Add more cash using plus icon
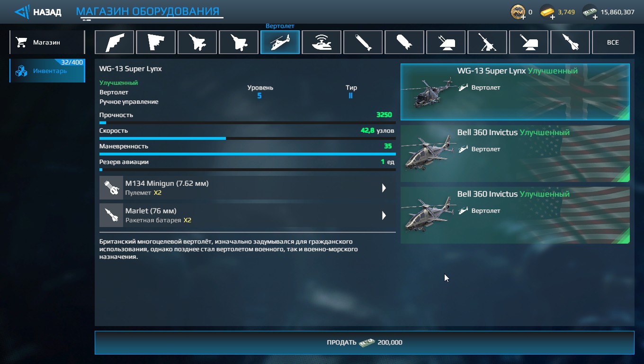The height and width of the screenshot is (364, 644). 594,17
